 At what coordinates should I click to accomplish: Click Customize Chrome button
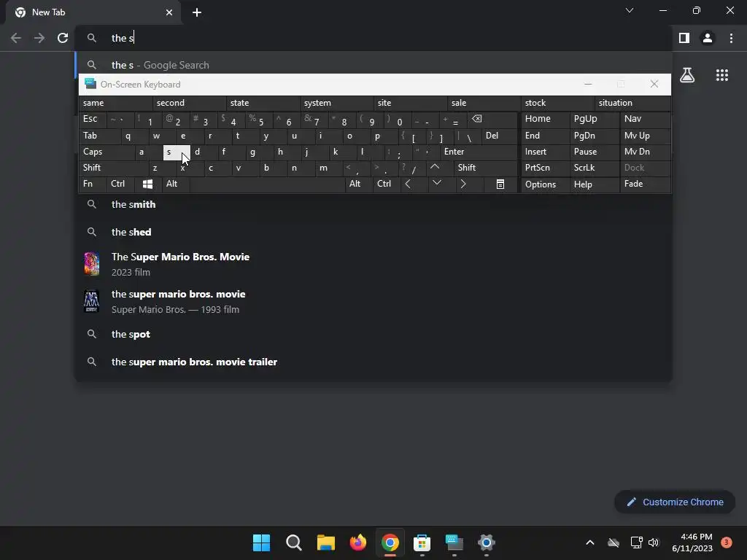[675, 502]
